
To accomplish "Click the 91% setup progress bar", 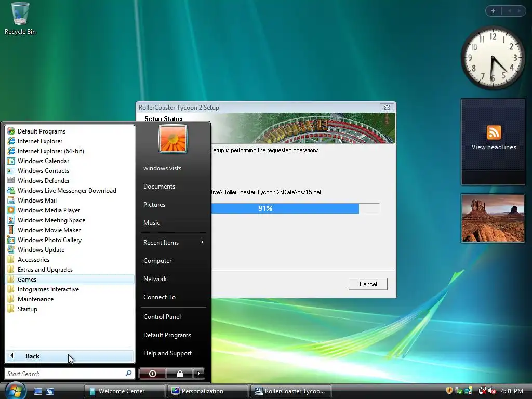I will [295, 208].
